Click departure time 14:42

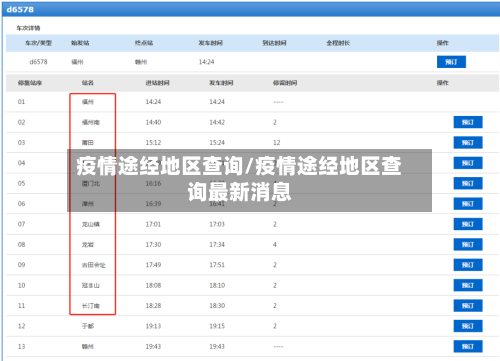[x=217, y=122]
